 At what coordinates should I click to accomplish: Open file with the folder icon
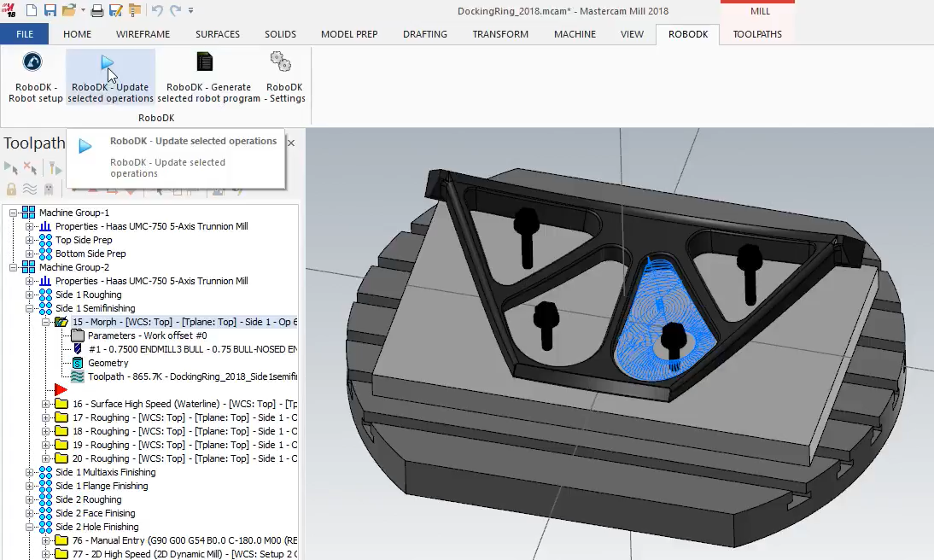pos(68,10)
